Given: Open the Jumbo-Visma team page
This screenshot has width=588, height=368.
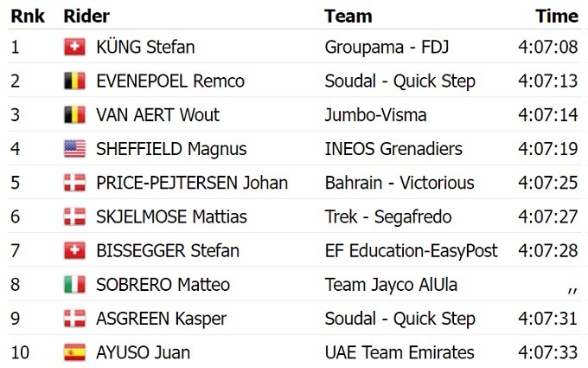Looking at the screenshot, I should tap(375, 115).
